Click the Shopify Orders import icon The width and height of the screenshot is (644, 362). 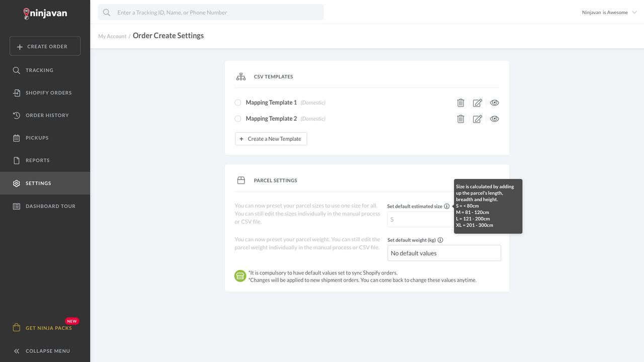pyautogui.click(x=17, y=93)
